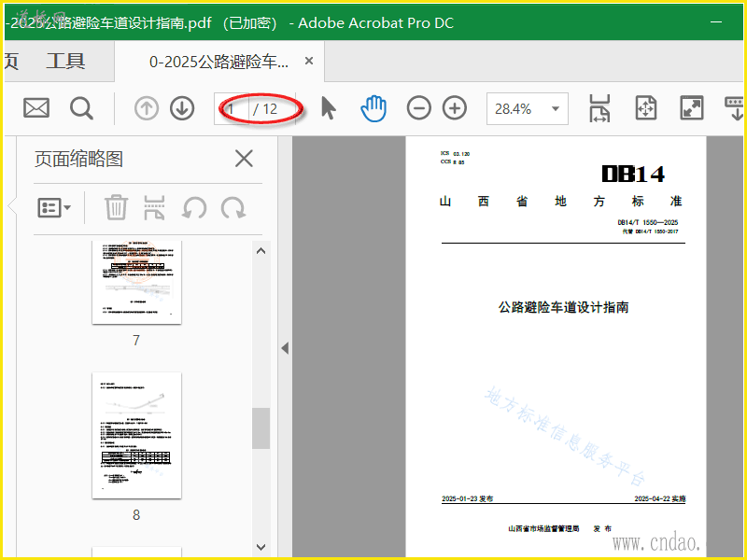Select the hand pan tool
This screenshot has width=747, height=560.
pos(373,108)
